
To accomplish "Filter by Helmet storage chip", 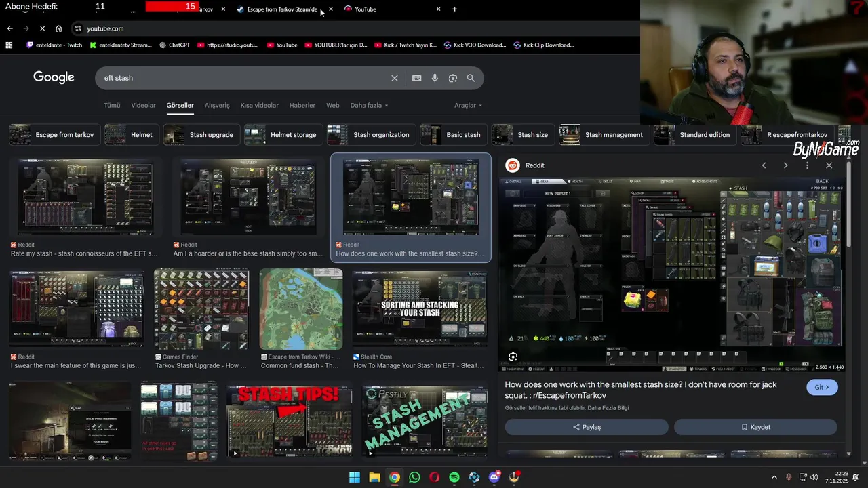I will pyautogui.click(x=283, y=135).
